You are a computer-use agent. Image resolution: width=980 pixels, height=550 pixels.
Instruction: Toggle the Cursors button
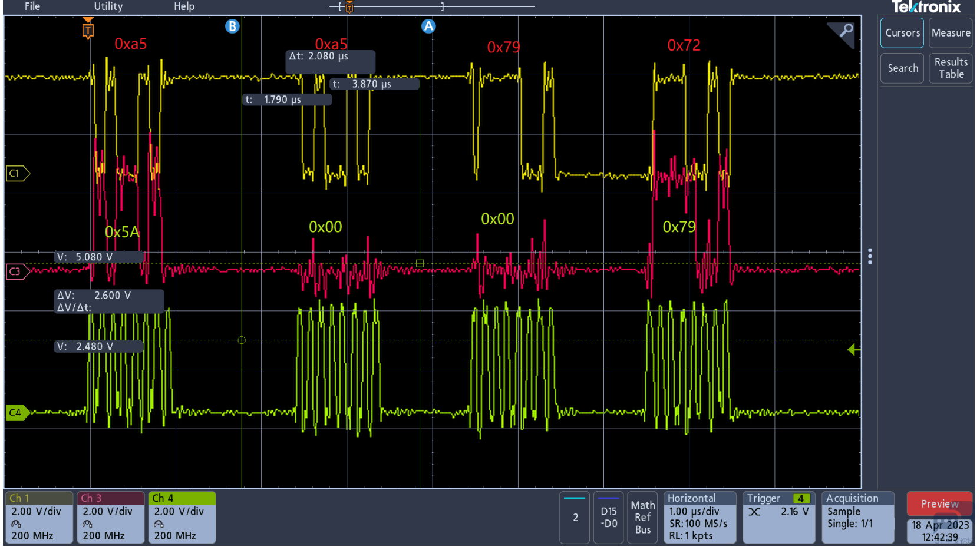902,33
